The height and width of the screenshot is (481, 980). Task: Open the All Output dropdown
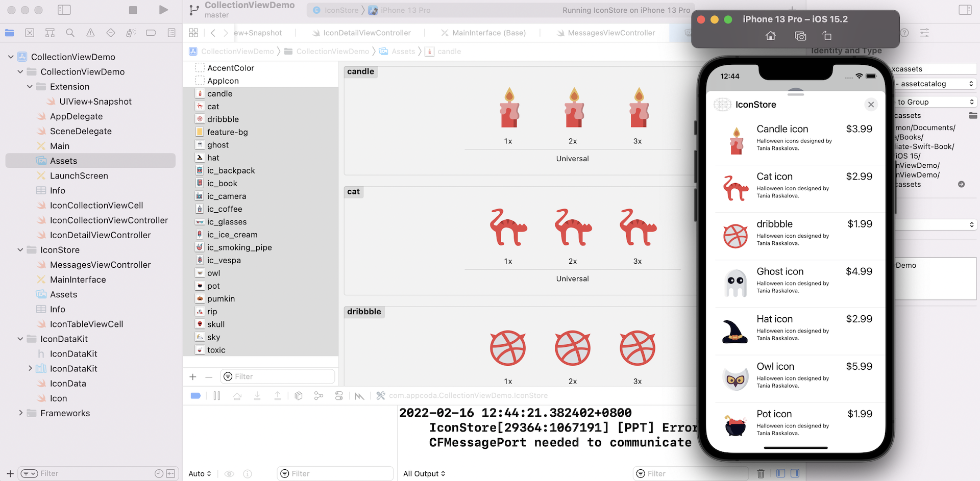pos(424,473)
